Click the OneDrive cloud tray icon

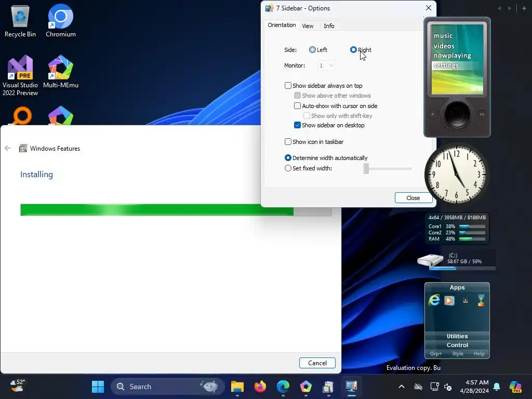point(418,387)
